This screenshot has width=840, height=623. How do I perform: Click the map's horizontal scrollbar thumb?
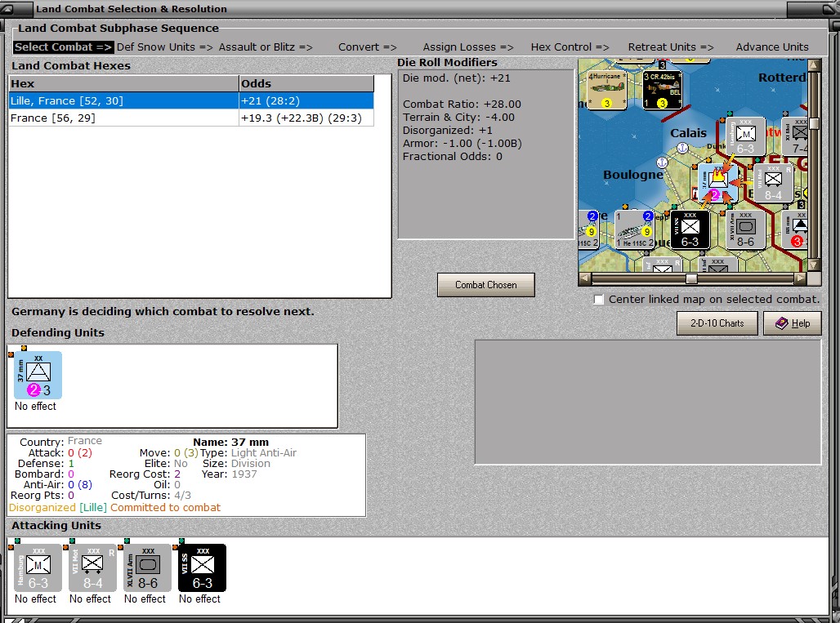point(691,278)
